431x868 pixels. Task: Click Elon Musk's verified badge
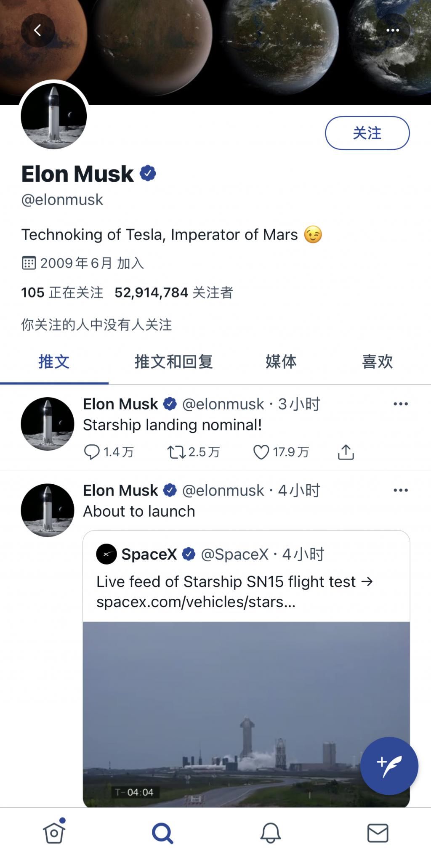tap(148, 173)
